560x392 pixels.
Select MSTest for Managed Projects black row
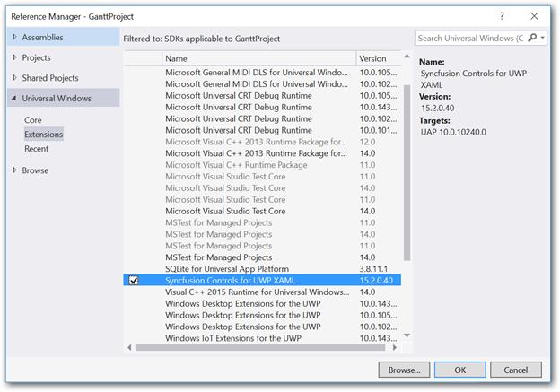[x=262, y=257]
